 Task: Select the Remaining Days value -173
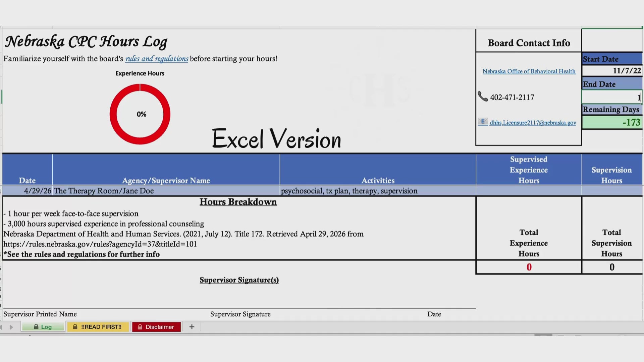612,122
